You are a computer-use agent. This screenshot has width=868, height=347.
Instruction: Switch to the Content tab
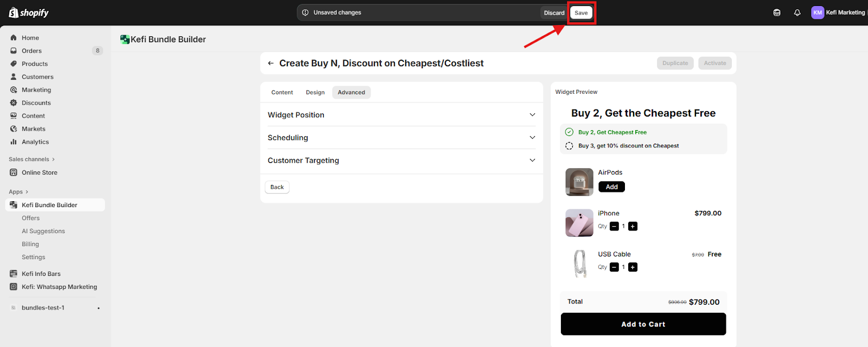282,93
